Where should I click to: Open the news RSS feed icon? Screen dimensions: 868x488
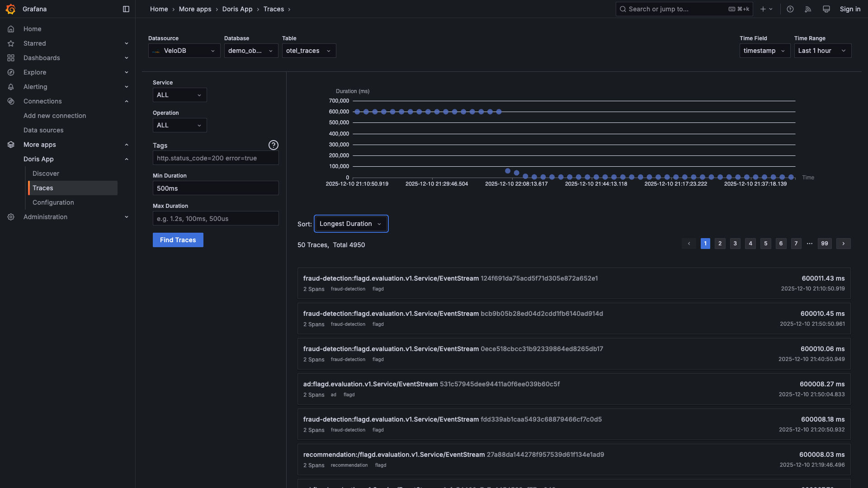[x=808, y=9]
